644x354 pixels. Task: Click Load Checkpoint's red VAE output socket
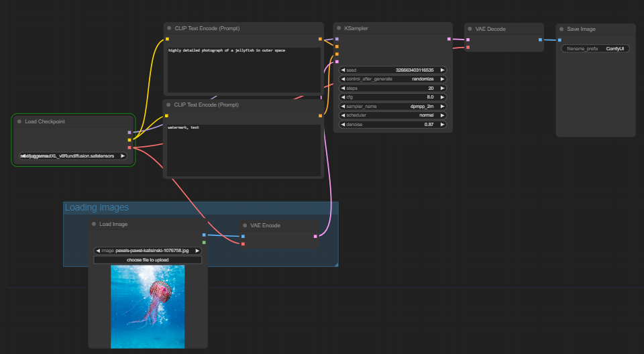point(129,147)
